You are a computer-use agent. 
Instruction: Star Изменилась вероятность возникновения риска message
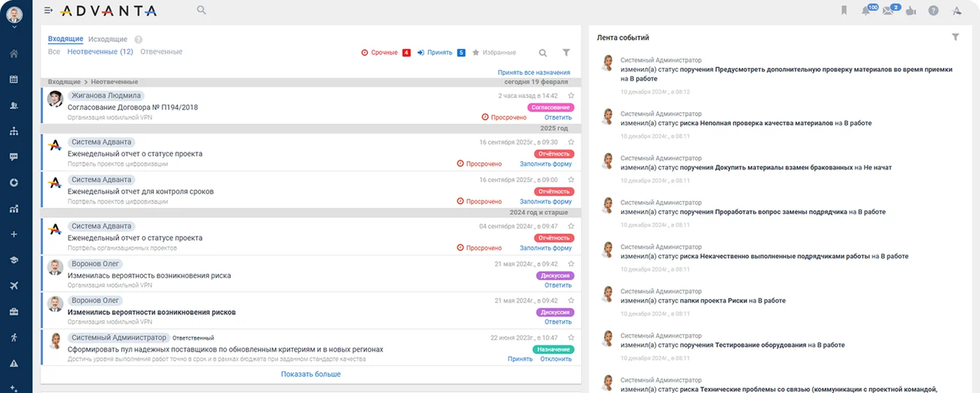pyautogui.click(x=571, y=264)
